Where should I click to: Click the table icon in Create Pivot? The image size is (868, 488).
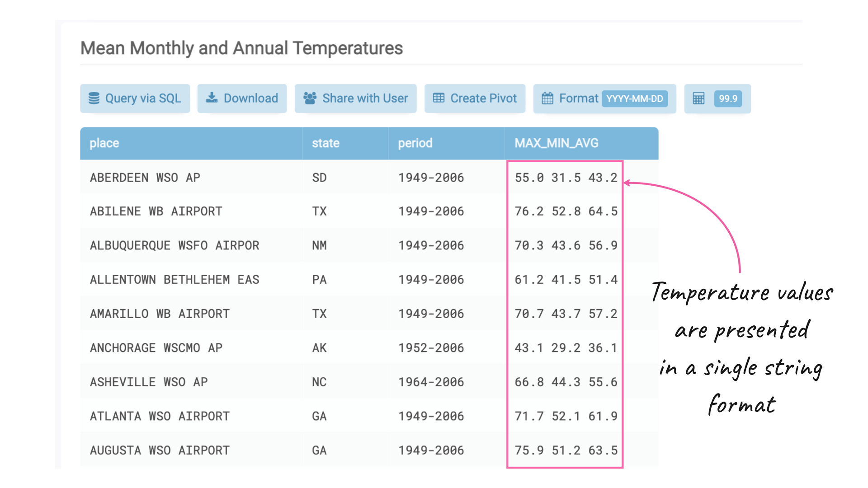tap(439, 98)
